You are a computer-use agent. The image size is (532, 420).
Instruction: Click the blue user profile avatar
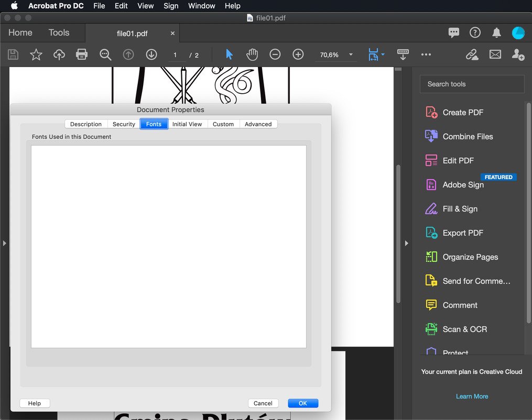click(518, 33)
